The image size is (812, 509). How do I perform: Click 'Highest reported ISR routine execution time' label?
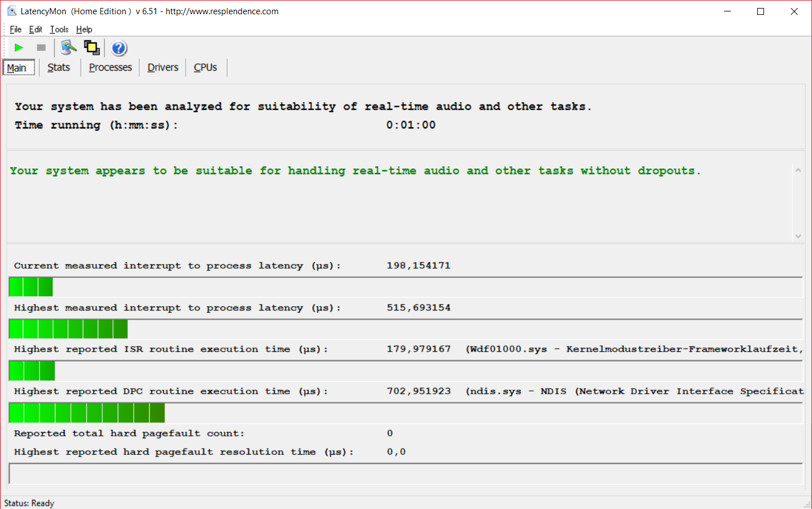coord(171,349)
